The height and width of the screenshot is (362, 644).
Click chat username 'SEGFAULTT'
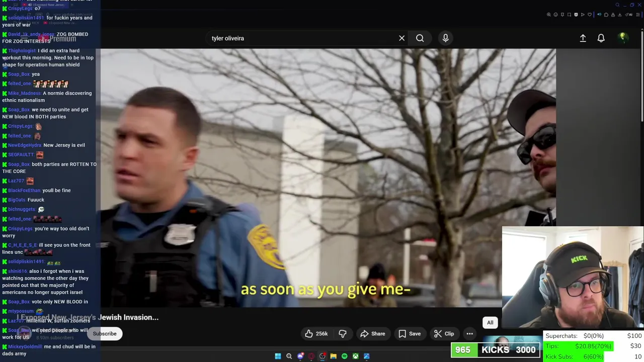click(21, 155)
